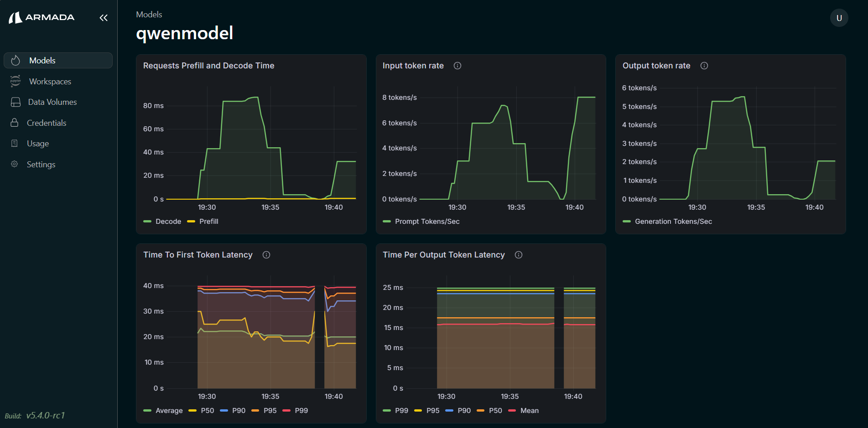
Task: Show info for Output token rate
Action: (x=704, y=66)
